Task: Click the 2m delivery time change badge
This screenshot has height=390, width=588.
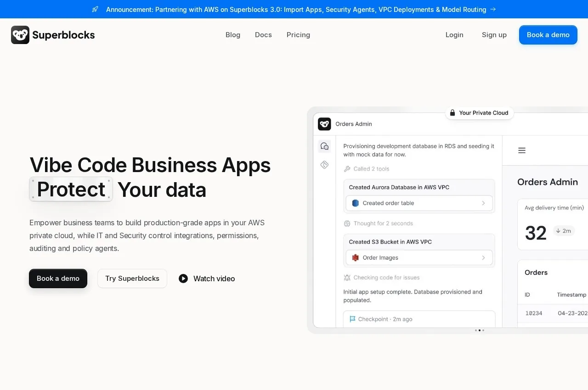Action: pos(564,231)
